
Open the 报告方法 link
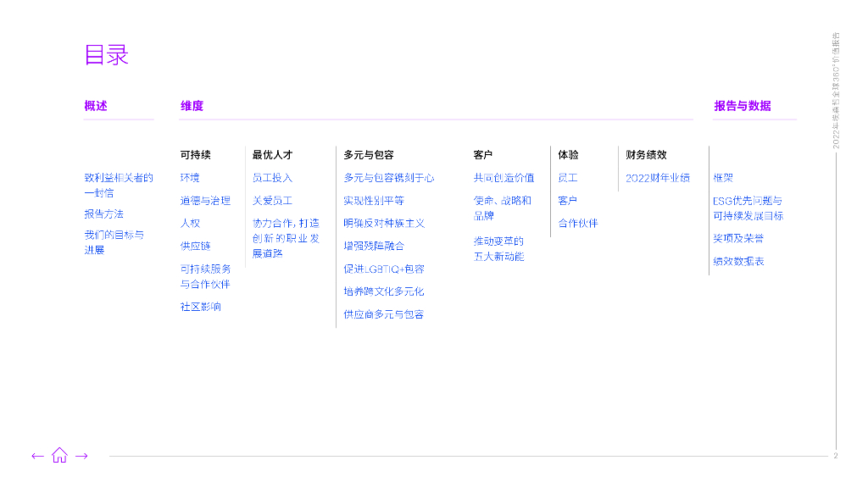(103, 213)
